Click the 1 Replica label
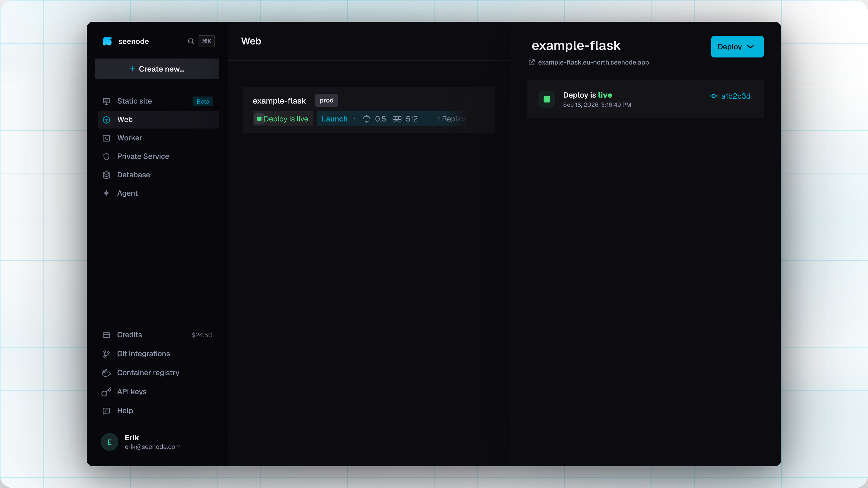The image size is (868, 488). 452,119
